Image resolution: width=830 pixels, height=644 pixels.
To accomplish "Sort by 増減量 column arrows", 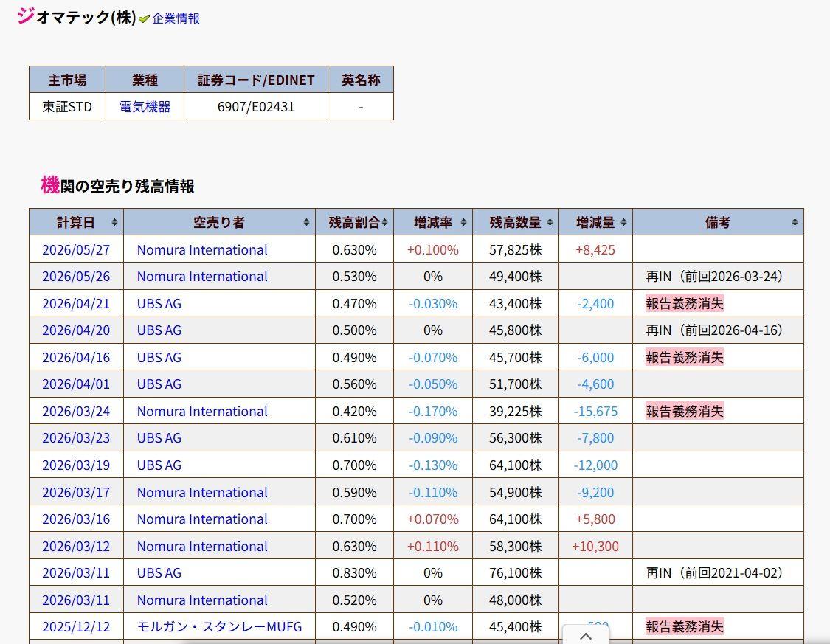I will tap(623, 222).
